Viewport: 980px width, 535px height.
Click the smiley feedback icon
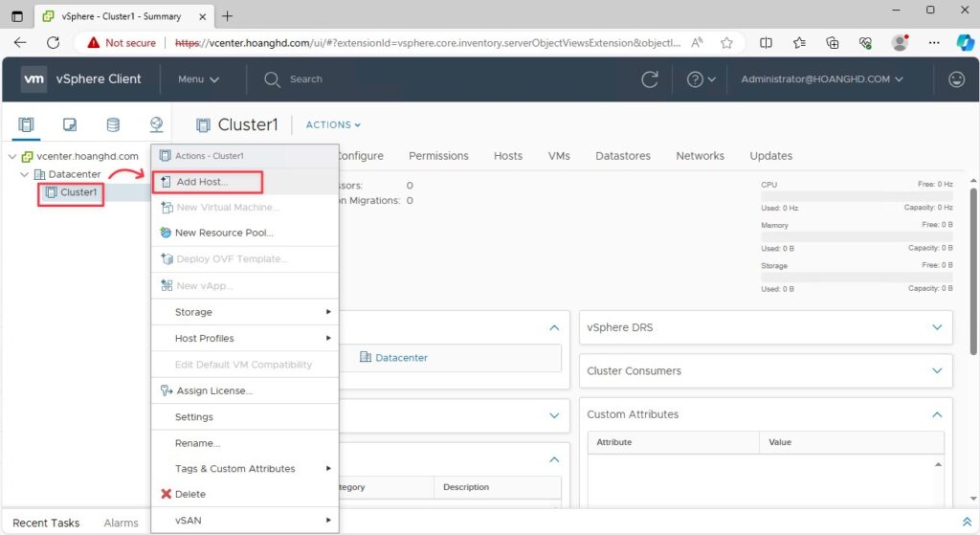(956, 79)
